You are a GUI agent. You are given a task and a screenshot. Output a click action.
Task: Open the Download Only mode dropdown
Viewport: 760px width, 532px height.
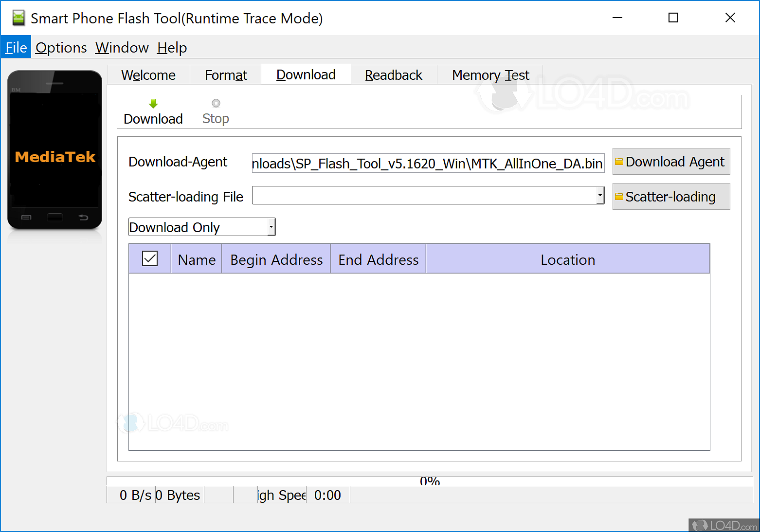[202, 227]
